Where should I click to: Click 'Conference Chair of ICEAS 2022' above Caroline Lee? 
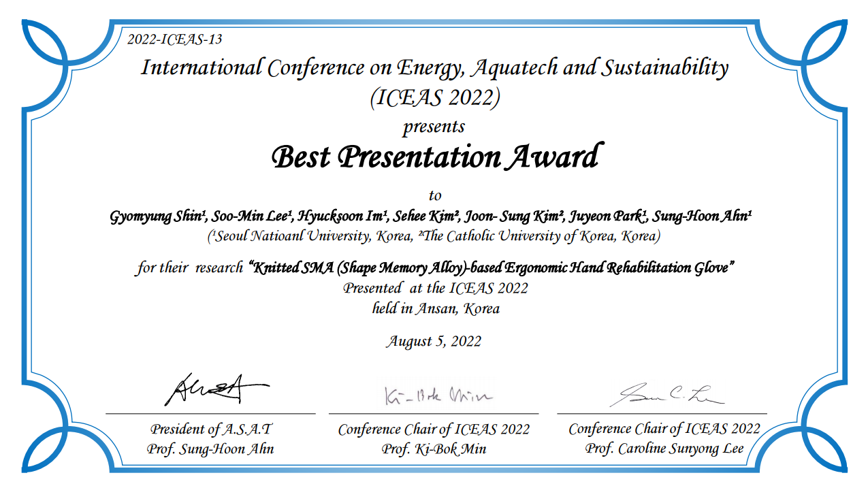tap(664, 429)
